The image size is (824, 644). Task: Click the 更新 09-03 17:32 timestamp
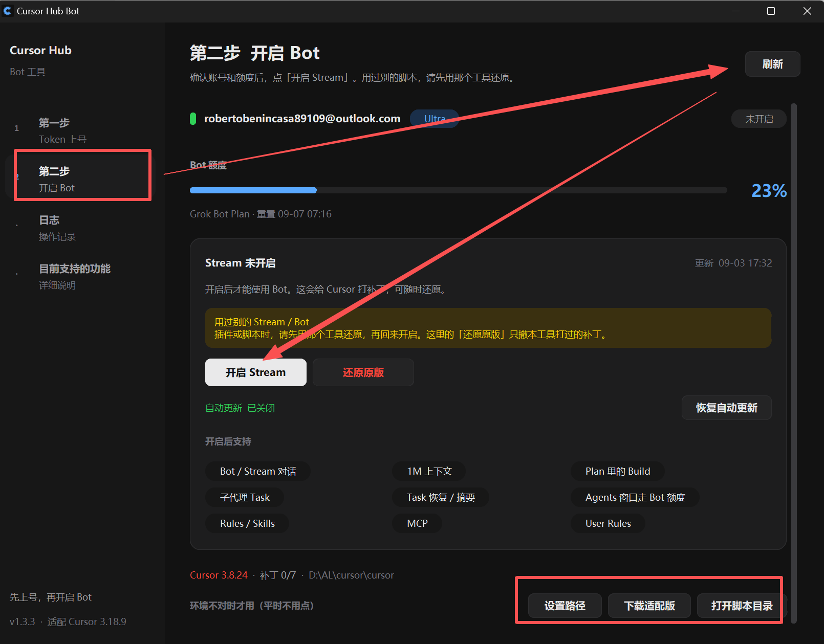(733, 263)
